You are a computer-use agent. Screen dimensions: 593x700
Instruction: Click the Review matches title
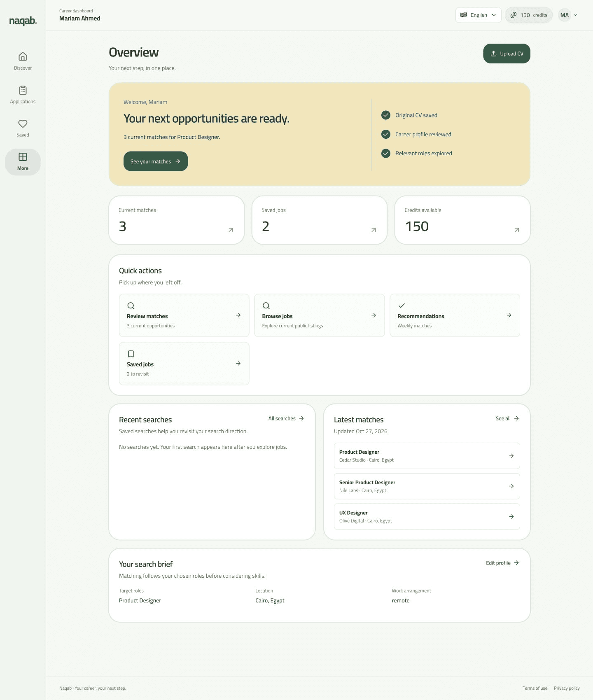click(x=147, y=316)
